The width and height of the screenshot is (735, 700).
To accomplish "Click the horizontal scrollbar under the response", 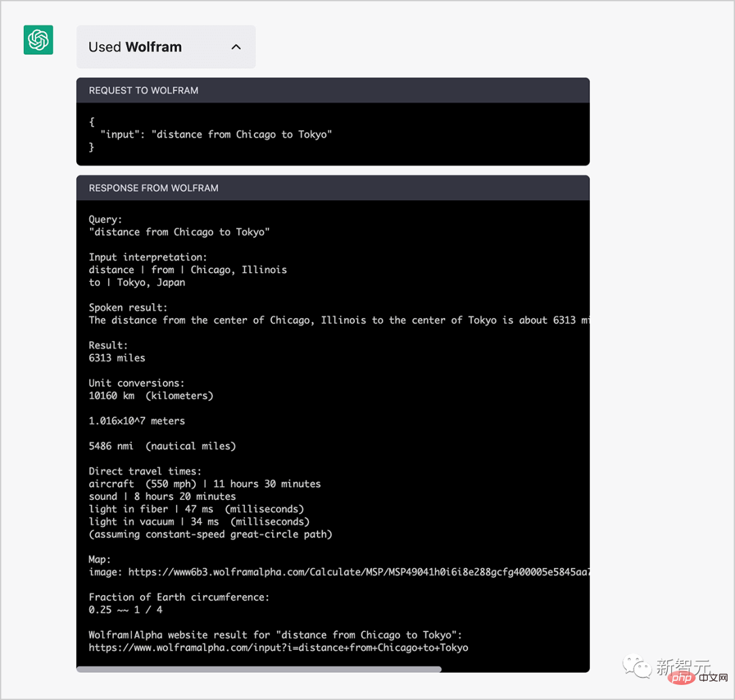I will [x=259, y=669].
